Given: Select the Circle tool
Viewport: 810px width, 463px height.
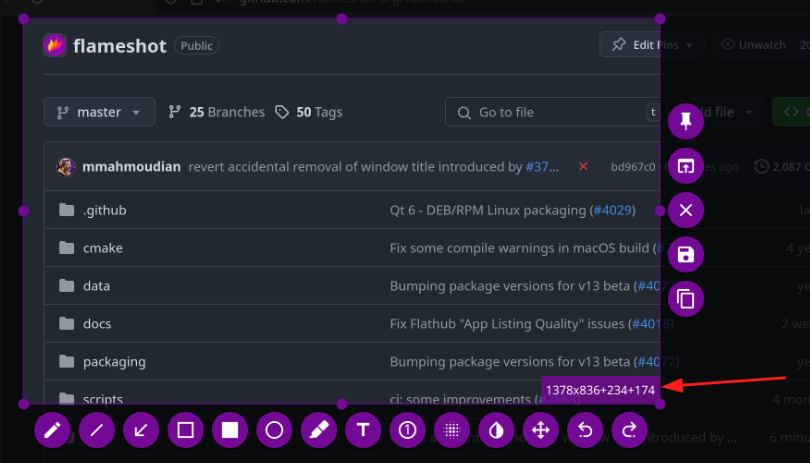Looking at the screenshot, I should (x=274, y=430).
